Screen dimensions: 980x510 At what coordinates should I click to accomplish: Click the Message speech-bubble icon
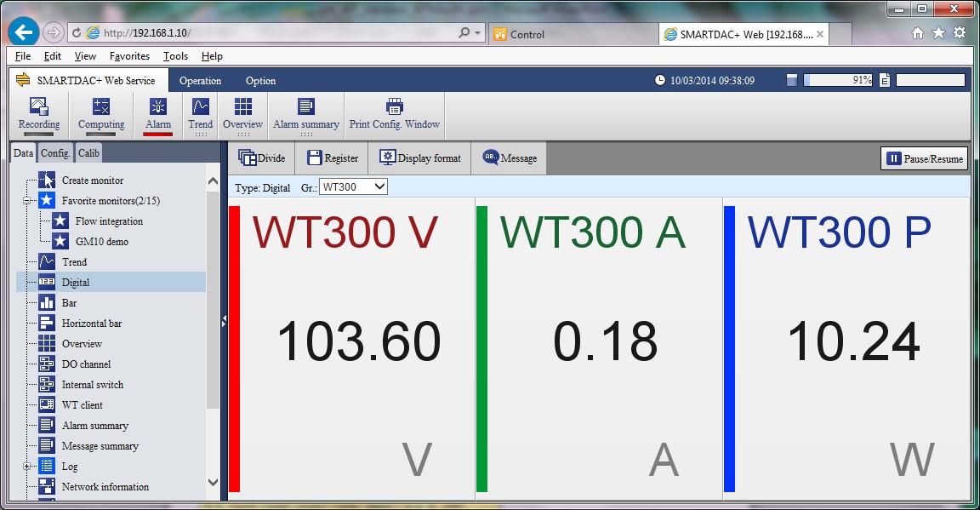click(491, 157)
